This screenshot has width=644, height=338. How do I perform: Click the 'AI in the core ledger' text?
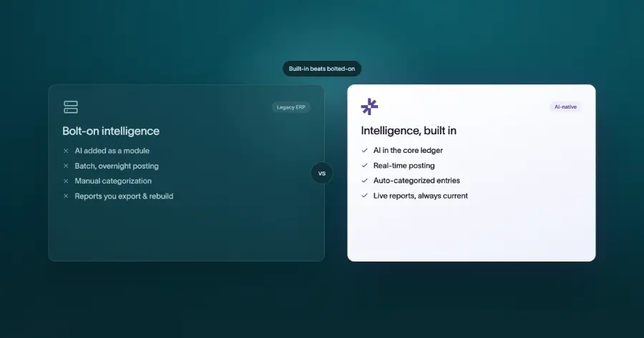(x=408, y=151)
